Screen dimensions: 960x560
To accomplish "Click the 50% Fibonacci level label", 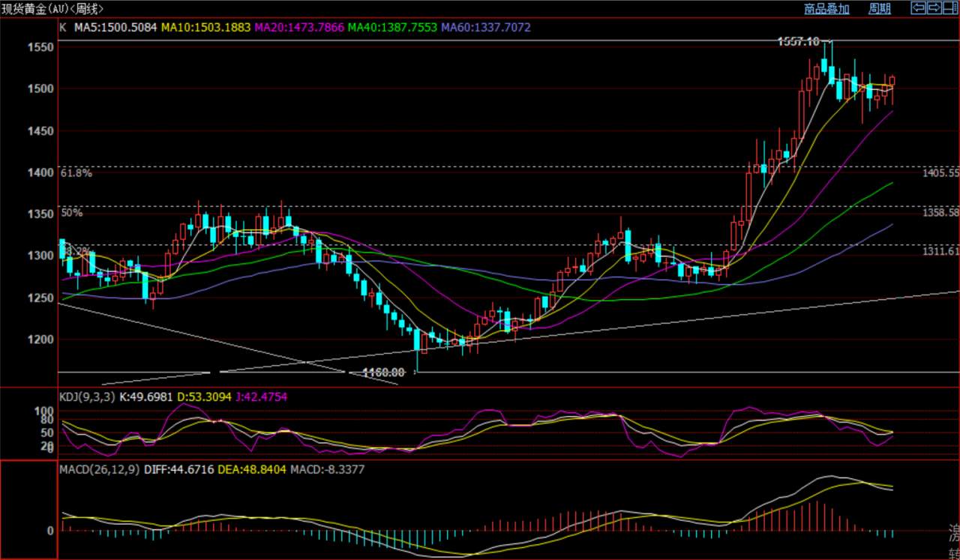I will (72, 213).
